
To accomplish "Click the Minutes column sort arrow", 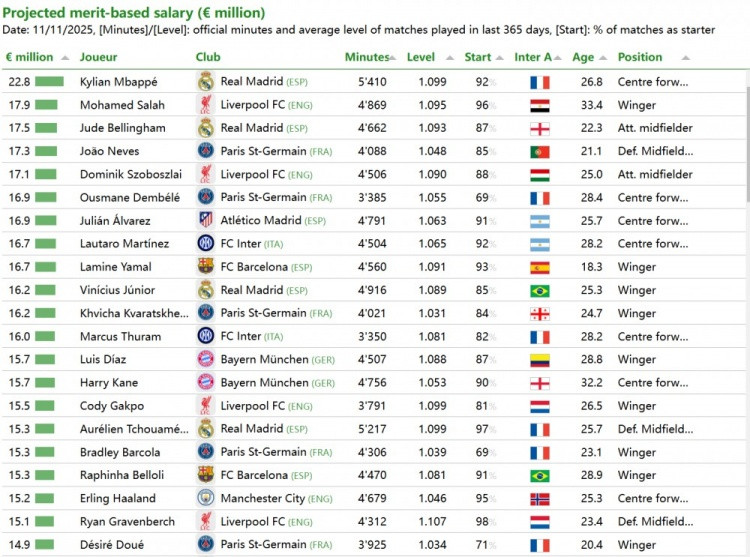I will (x=394, y=58).
